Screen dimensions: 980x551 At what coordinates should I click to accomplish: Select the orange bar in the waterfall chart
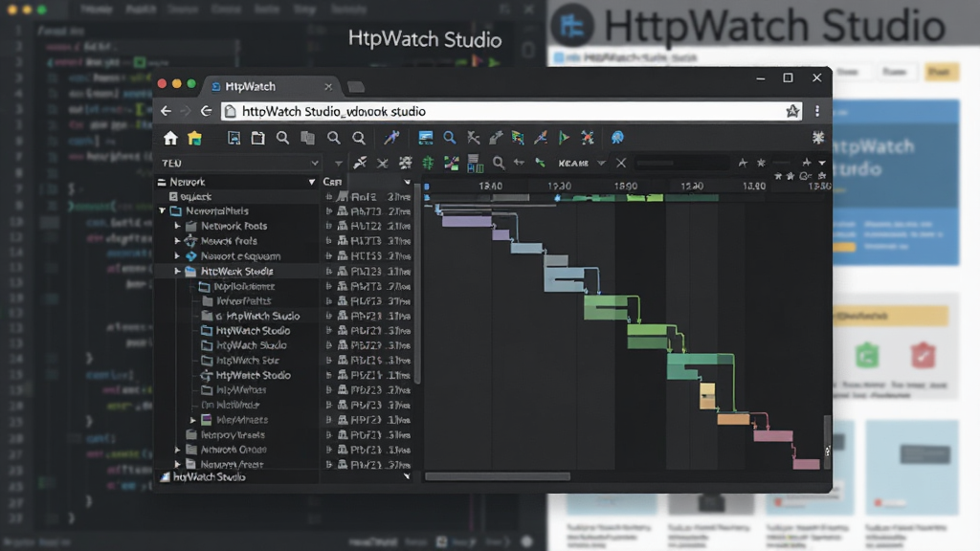point(733,419)
